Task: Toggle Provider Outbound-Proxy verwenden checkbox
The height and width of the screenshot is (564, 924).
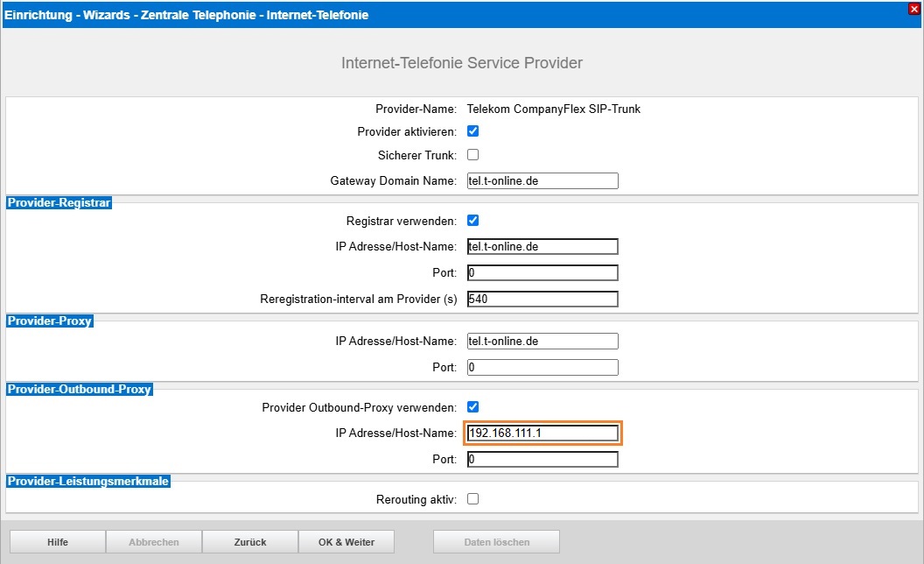Action: (472, 407)
